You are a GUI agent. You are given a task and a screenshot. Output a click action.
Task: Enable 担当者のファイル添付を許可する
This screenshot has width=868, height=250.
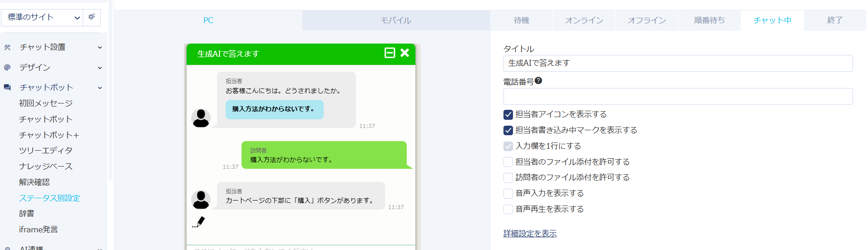point(508,162)
